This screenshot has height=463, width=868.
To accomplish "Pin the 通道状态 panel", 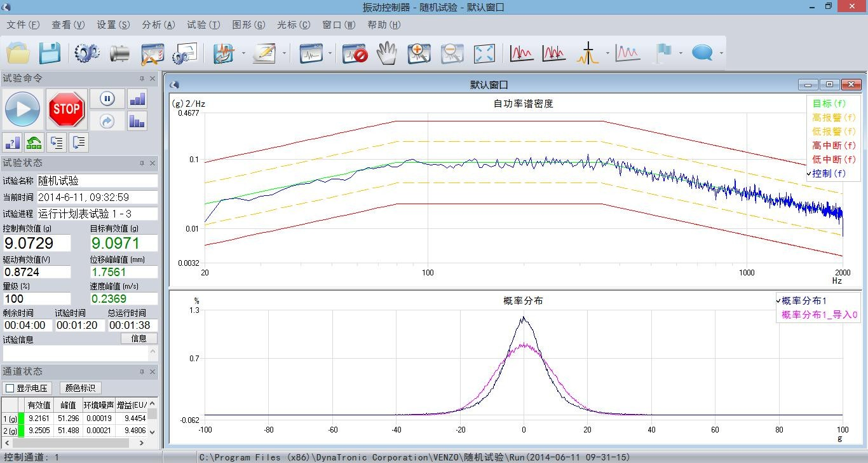I will (x=142, y=371).
